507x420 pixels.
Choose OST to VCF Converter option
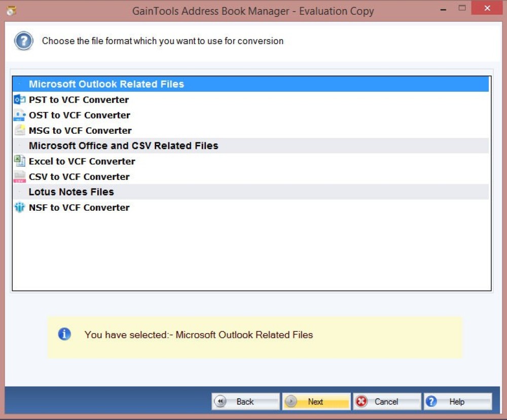click(x=80, y=116)
